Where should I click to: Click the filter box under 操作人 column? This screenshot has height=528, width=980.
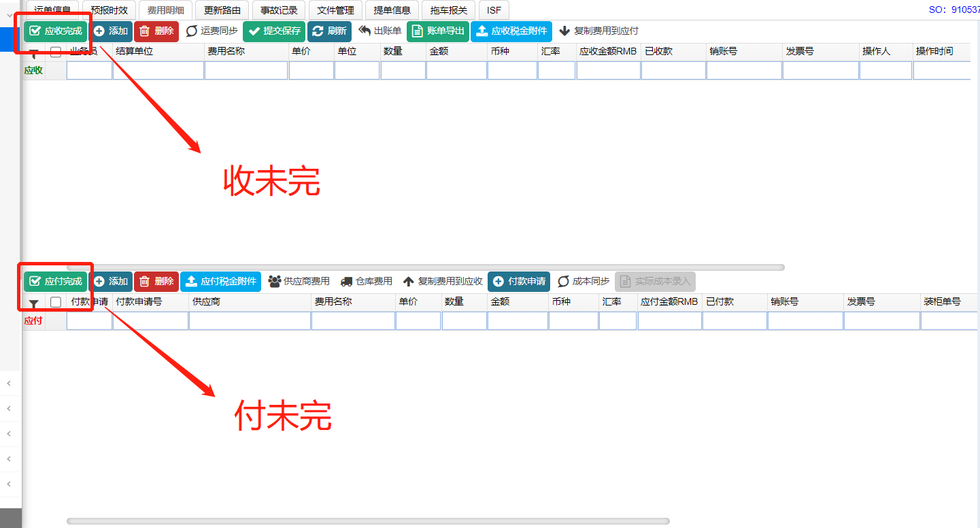(885, 71)
